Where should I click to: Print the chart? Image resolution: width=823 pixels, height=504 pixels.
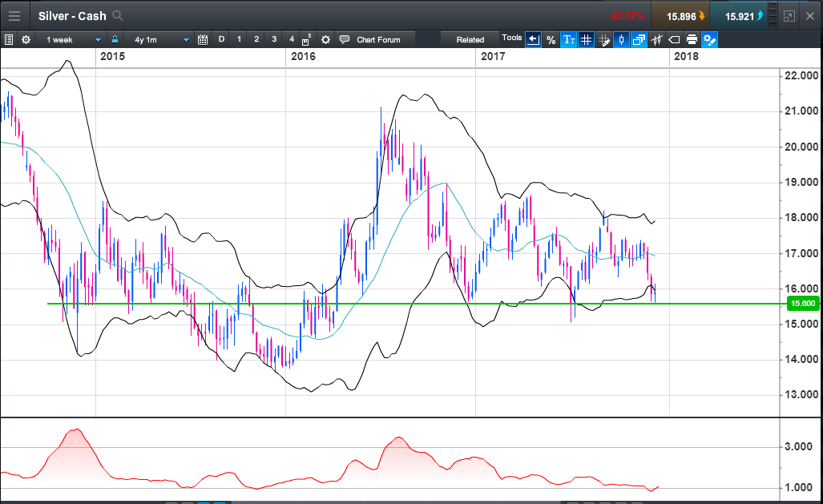(692, 39)
